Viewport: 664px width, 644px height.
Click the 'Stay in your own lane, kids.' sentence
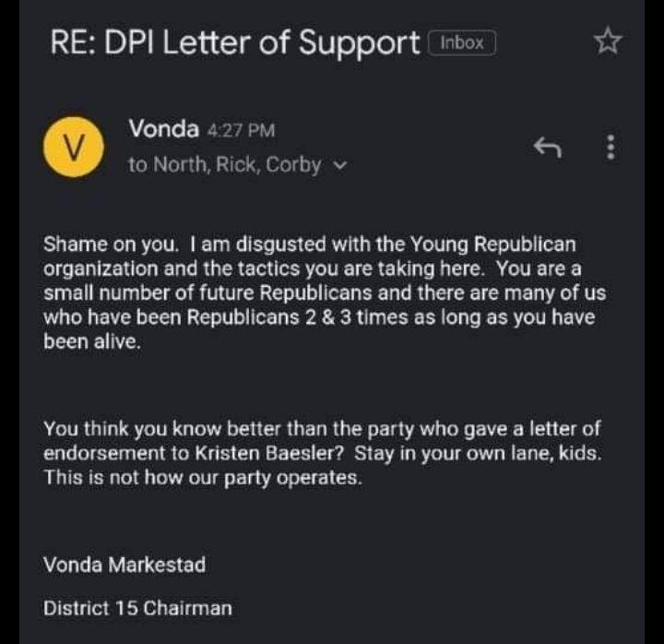pyautogui.click(x=478, y=454)
